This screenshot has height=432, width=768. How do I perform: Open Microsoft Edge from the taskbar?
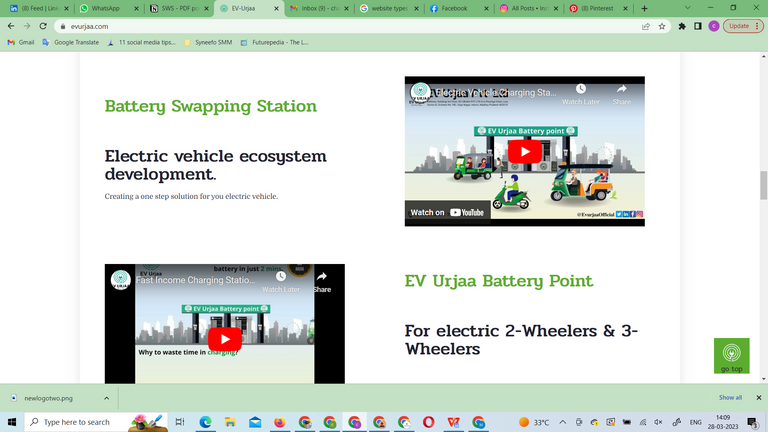point(205,422)
